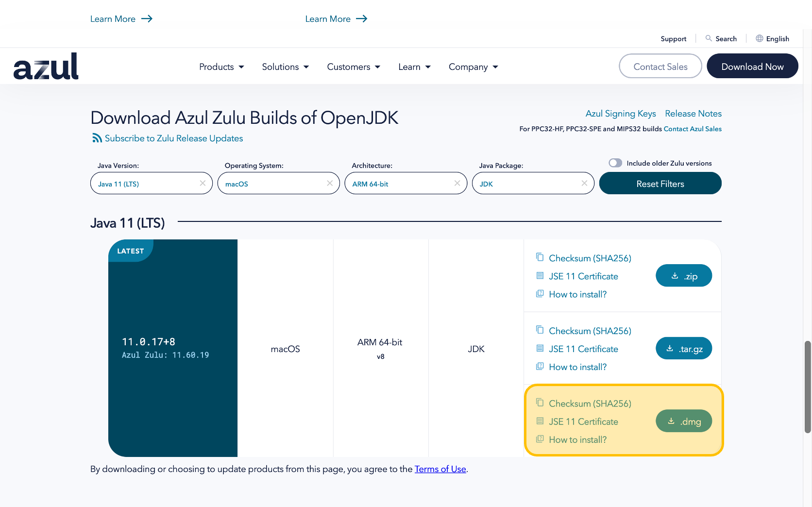Open JSE 11 Certificate for .dmg

(583, 422)
